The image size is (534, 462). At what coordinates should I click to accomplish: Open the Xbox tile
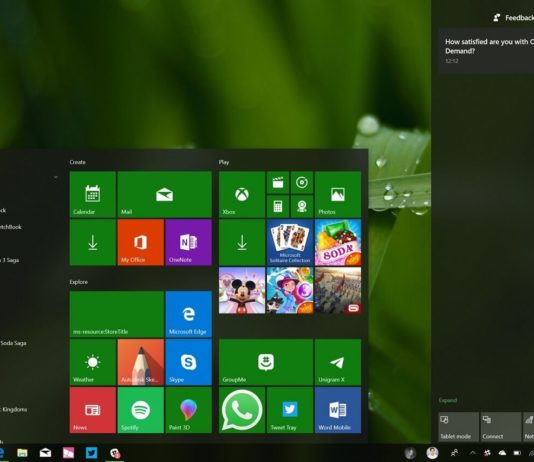coord(242,194)
